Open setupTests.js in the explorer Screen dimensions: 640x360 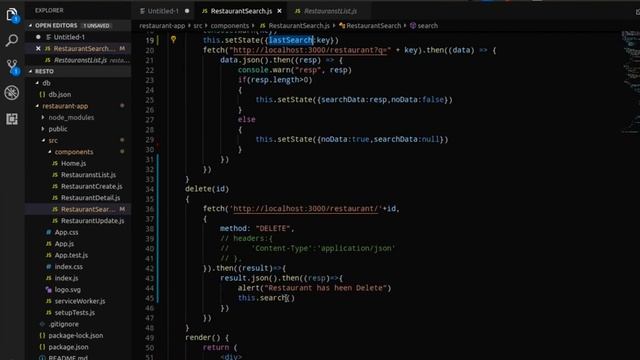(x=74, y=312)
